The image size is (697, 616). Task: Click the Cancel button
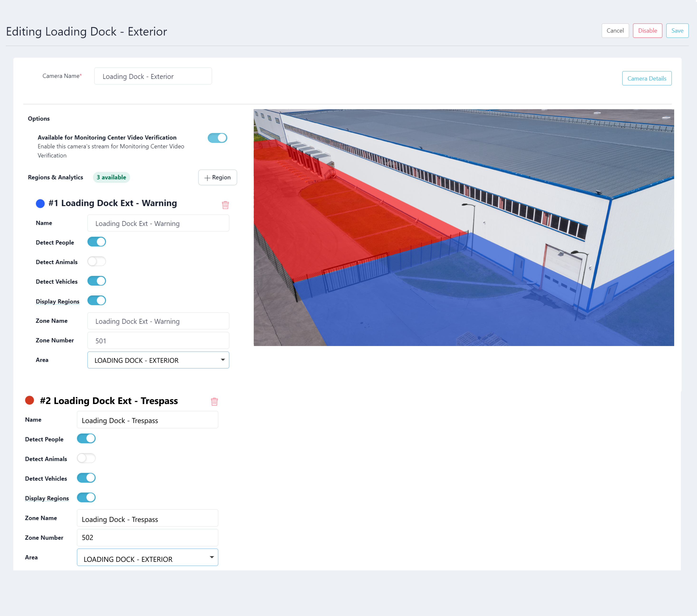coord(615,31)
